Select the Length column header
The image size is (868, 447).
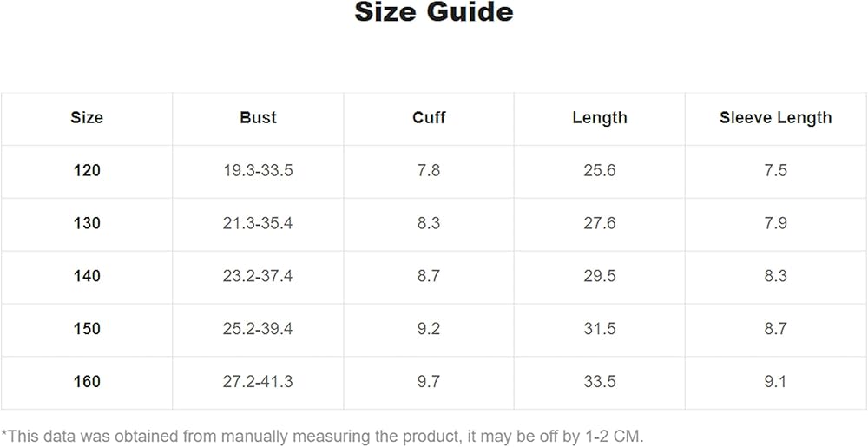[600, 118]
